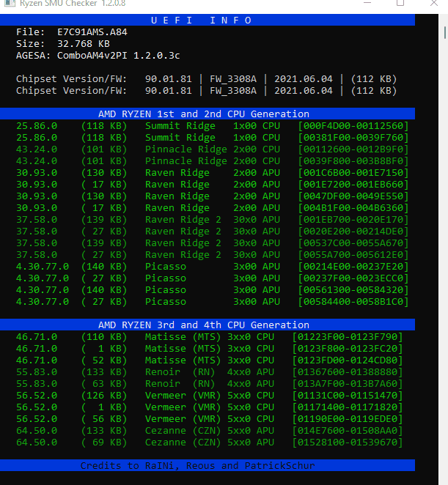The height and width of the screenshot is (485, 448).
Task: Select AGESA value ComboAM4v2PI 1.2.0.3c
Action: point(119,56)
